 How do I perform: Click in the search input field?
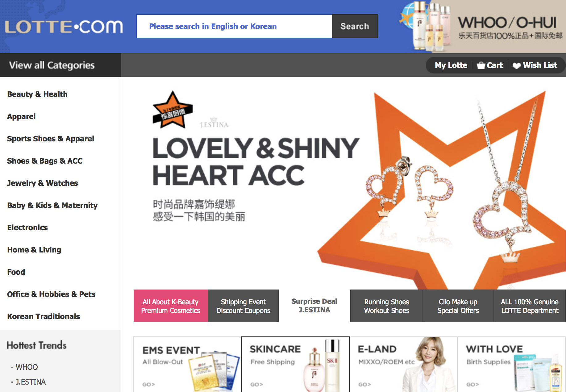pos(234,26)
